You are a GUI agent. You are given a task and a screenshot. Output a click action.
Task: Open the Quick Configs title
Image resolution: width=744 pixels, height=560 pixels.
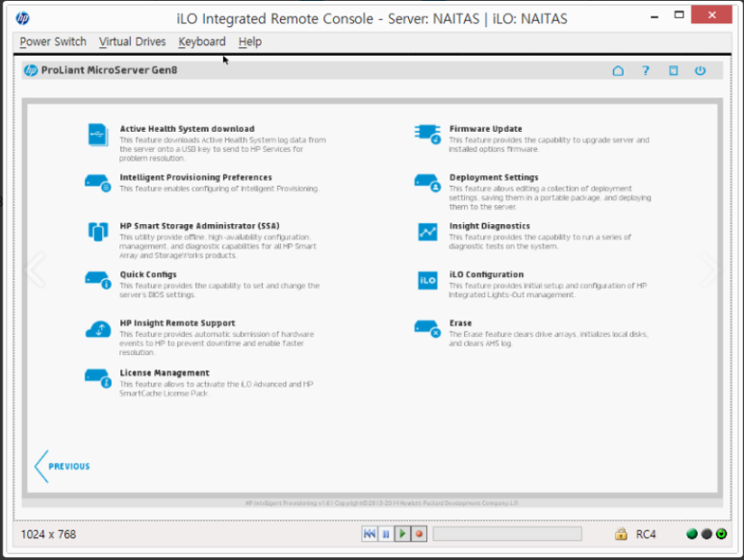click(148, 274)
